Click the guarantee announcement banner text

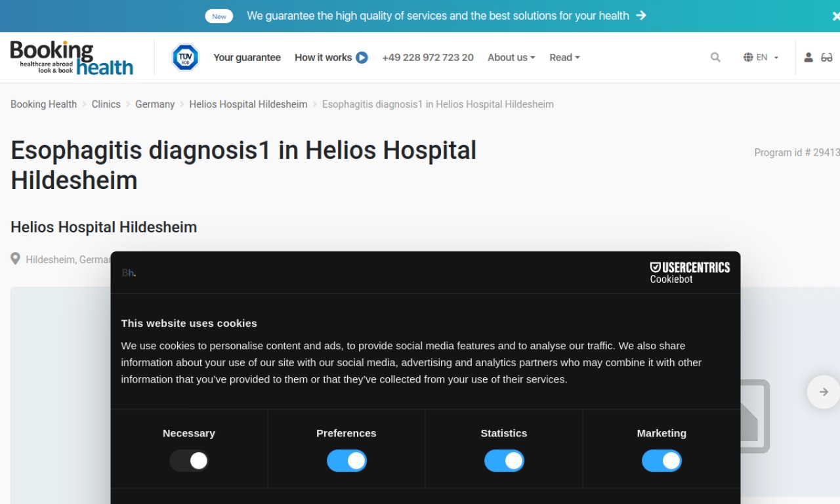pos(438,16)
